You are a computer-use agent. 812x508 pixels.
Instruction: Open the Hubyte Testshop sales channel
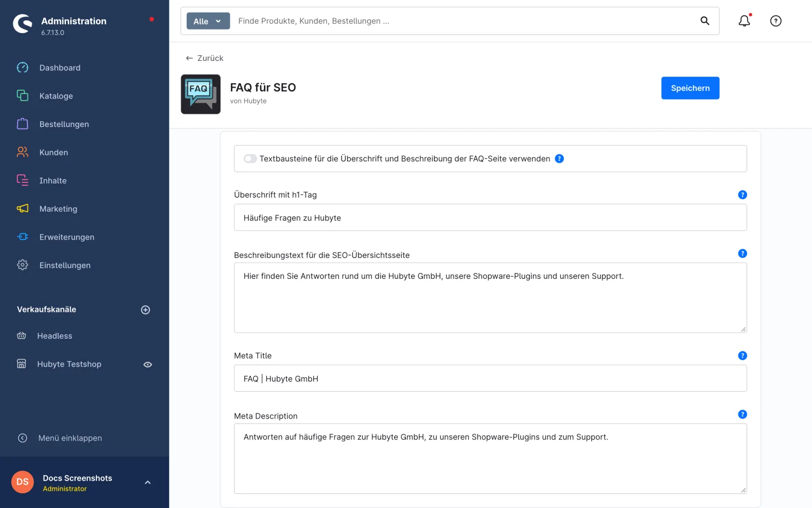coord(69,364)
